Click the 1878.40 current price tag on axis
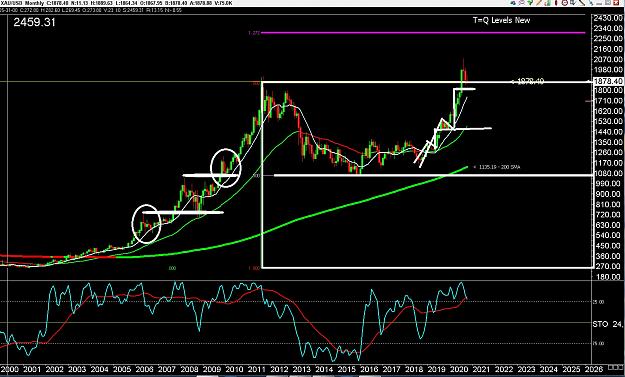 (x=608, y=81)
